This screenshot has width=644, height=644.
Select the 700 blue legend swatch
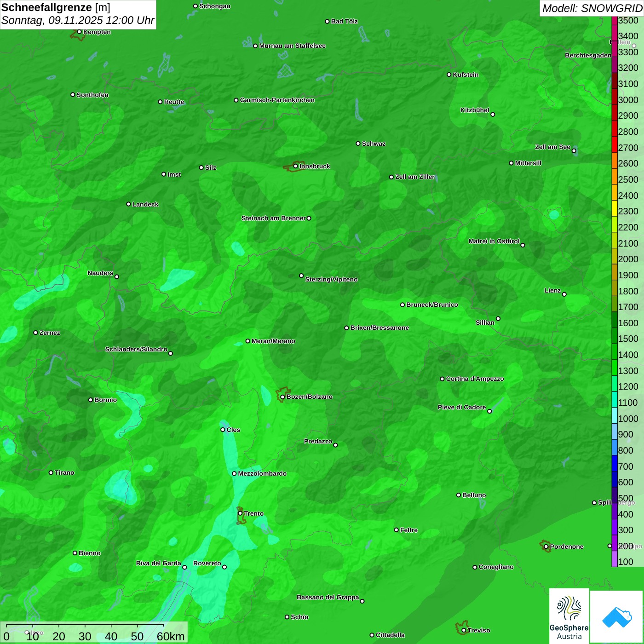click(615, 463)
